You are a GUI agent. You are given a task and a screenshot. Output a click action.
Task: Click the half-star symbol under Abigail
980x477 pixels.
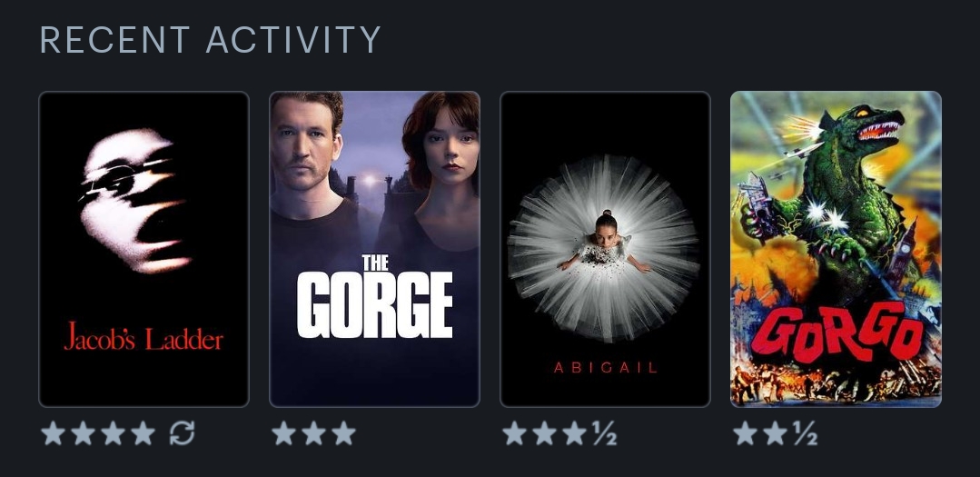(x=605, y=432)
